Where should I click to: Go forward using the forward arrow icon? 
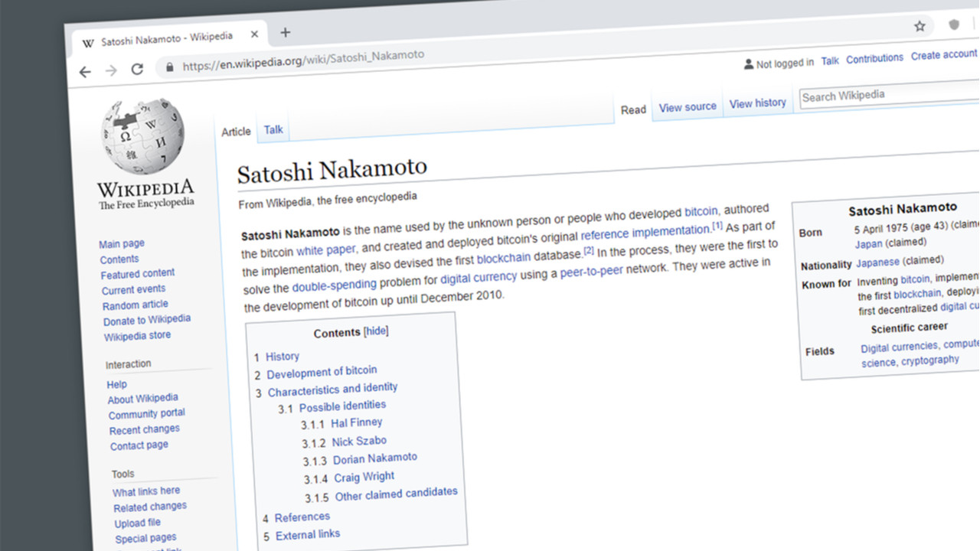(111, 70)
